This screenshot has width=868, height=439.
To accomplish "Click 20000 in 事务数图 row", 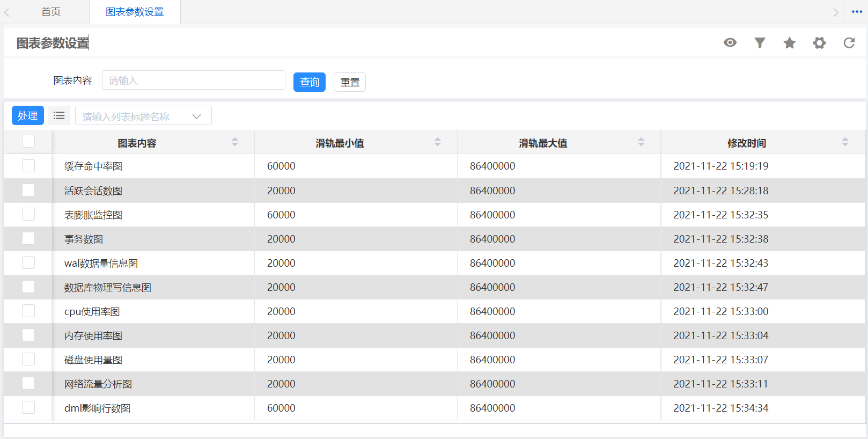I will [281, 239].
